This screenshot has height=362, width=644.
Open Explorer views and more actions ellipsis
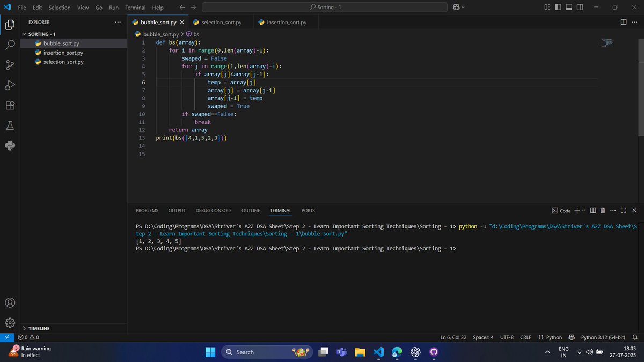(118, 22)
